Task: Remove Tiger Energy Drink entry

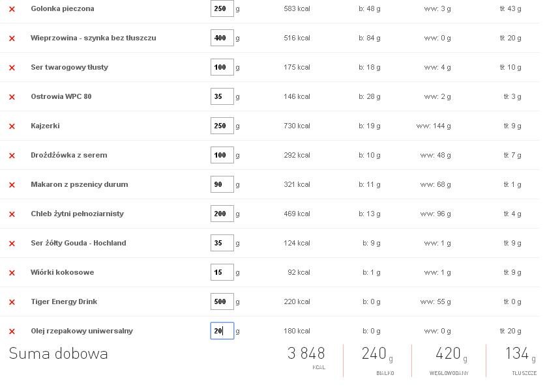Action: 12,302
